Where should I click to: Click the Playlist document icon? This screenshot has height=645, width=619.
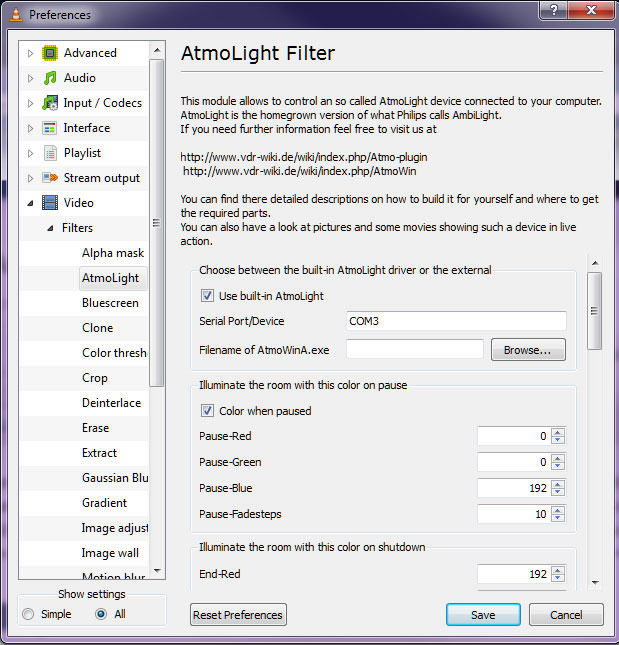[x=50, y=153]
